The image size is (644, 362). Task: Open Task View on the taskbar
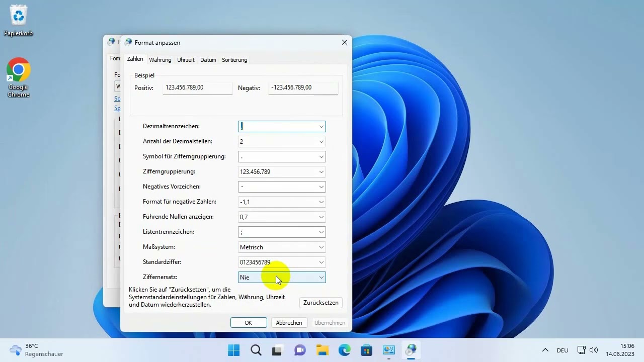(277, 350)
